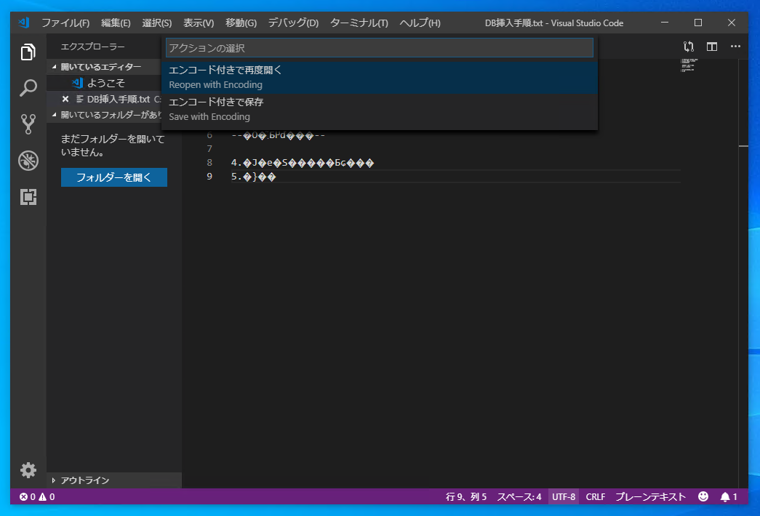This screenshot has width=760, height=516.
Task: Select the ようこそ open editor entry
Action: [x=104, y=83]
